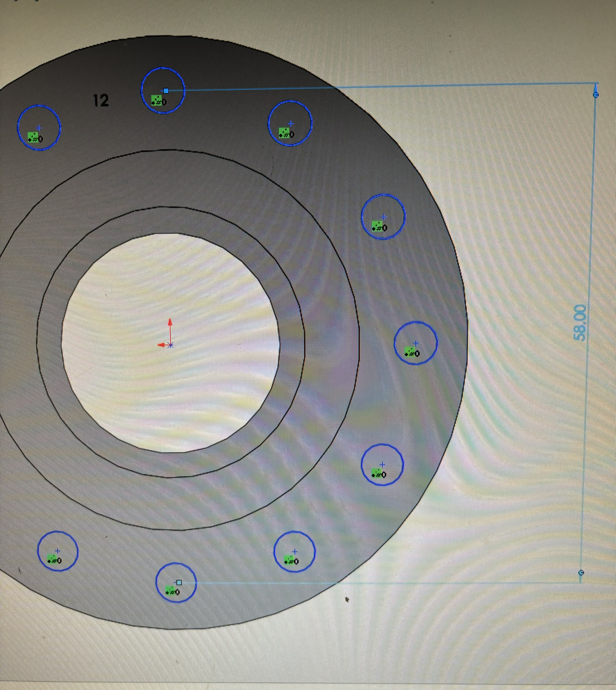Click the center cross of the 2 o'clock hole

pos(383,217)
